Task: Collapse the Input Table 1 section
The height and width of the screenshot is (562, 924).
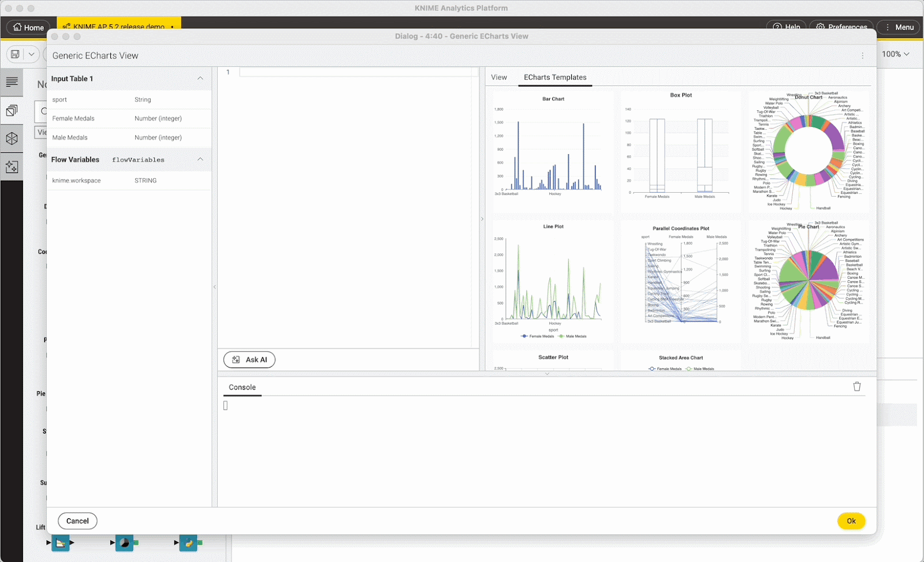Action: [x=200, y=78]
